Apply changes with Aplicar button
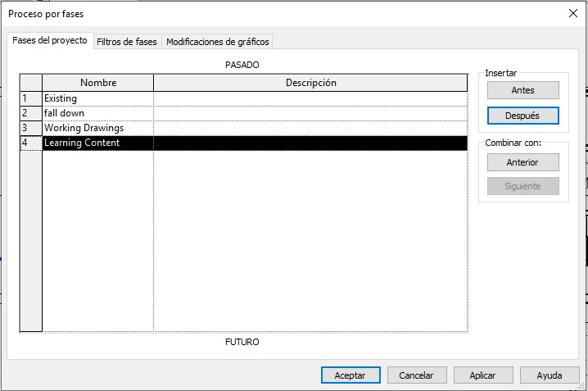This screenshot has width=588, height=391. pos(482,375)
